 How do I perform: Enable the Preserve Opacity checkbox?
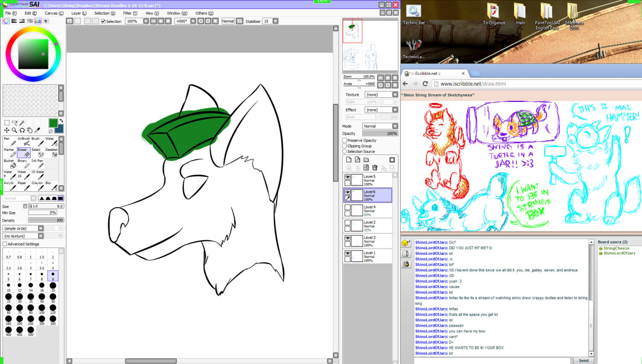345,140
